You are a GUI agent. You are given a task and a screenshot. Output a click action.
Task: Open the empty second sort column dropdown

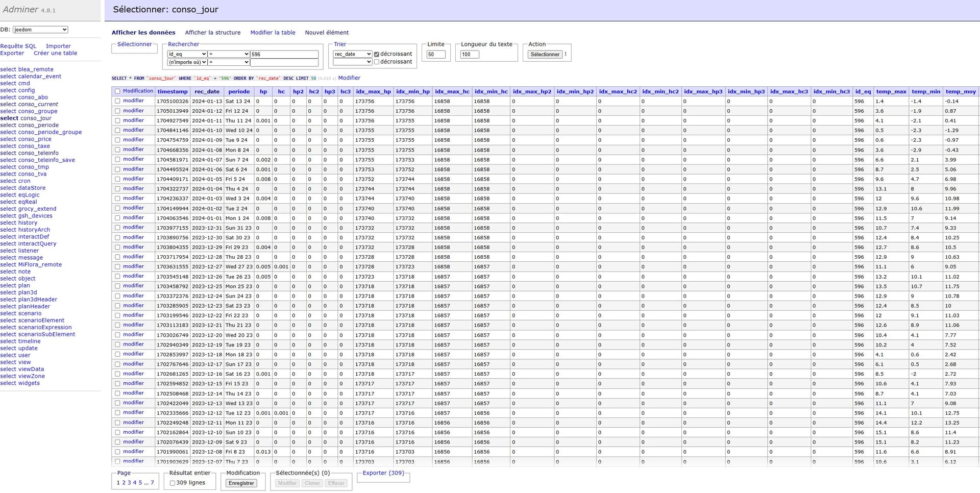click(x=353, y=62)
